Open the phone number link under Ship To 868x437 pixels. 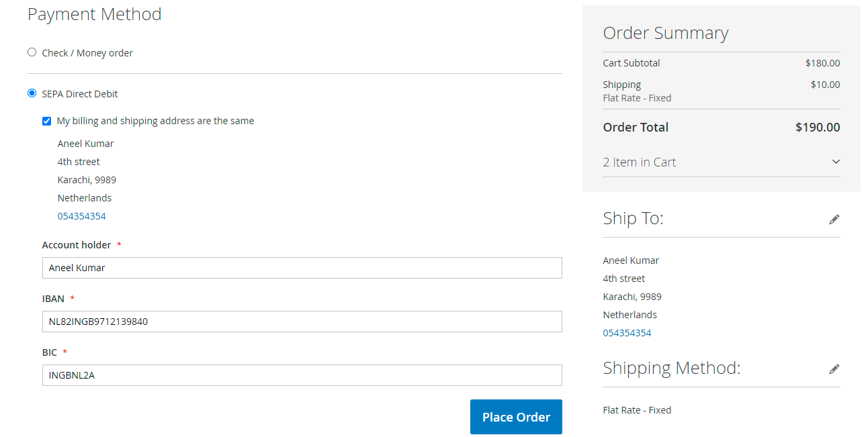(627, 333)
